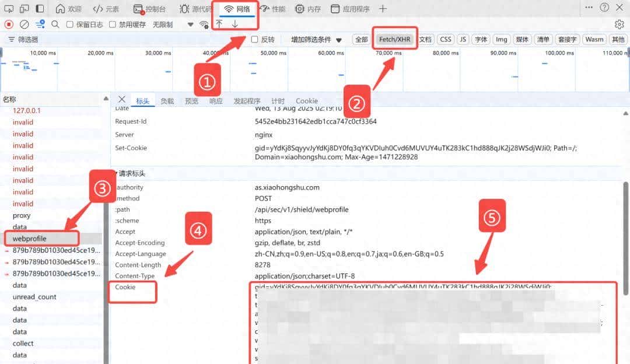Select the Network (网络) tab
This screenshot has height=364, width=630.
point(237,9)
